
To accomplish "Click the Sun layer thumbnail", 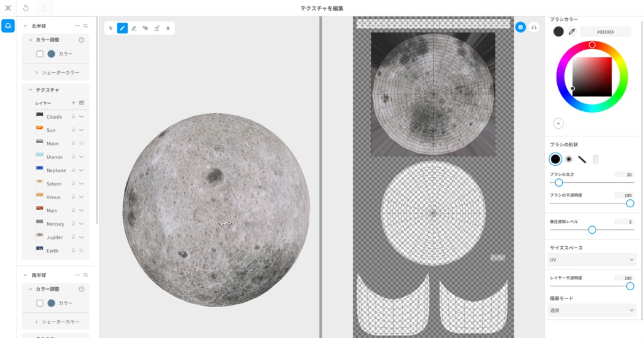I will click(x=40, y=129).
